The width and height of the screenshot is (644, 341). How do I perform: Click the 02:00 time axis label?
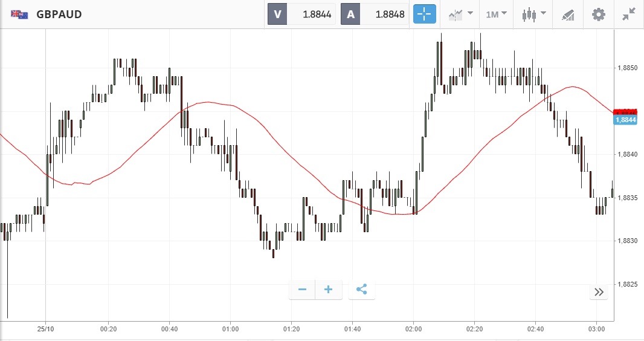(413, 330)
